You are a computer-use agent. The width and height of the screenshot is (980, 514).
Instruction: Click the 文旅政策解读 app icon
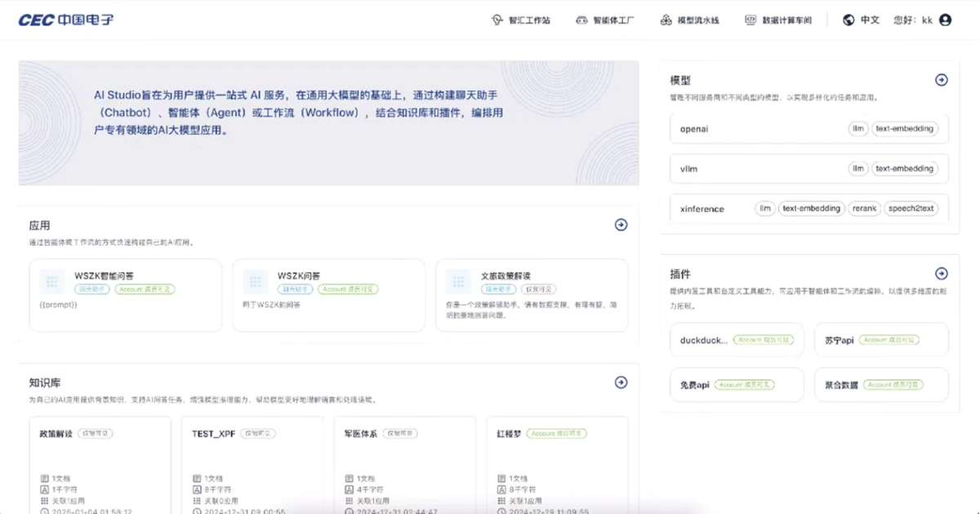[459, 282]
